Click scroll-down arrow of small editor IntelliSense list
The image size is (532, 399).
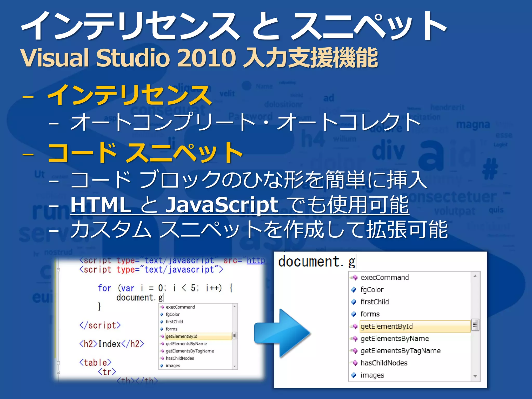point(235,366)
